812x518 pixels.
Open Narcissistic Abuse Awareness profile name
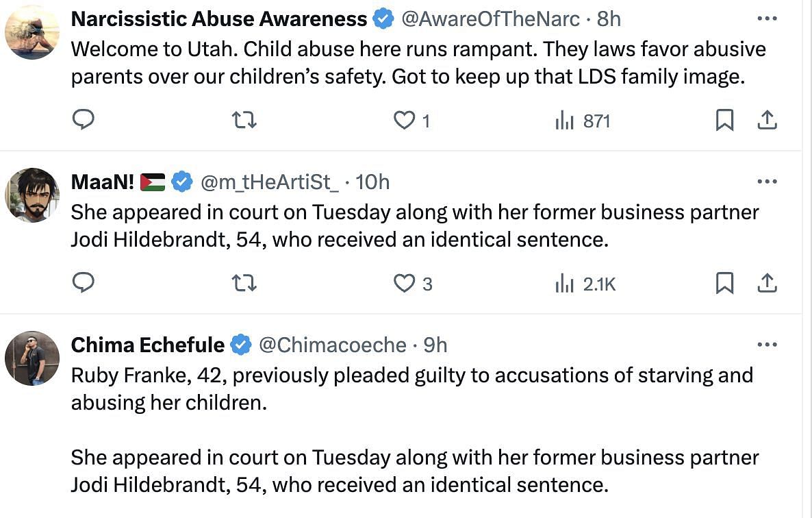click(x=218, y=19)
